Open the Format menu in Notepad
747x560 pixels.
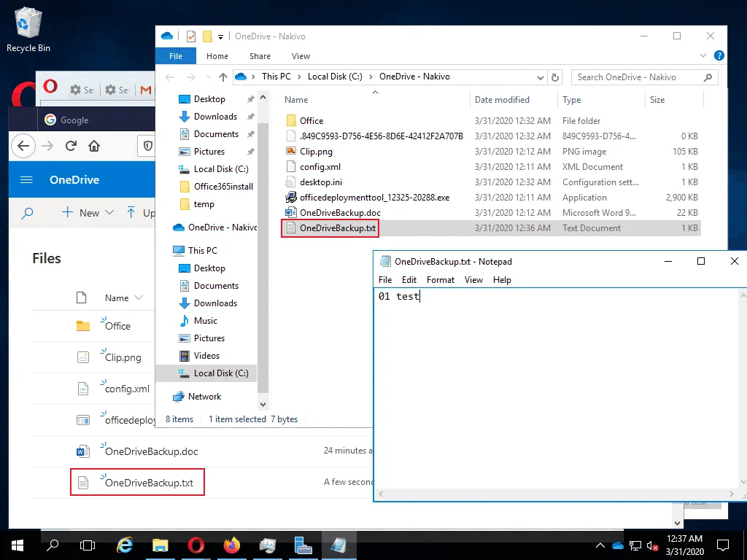(440, 280)
